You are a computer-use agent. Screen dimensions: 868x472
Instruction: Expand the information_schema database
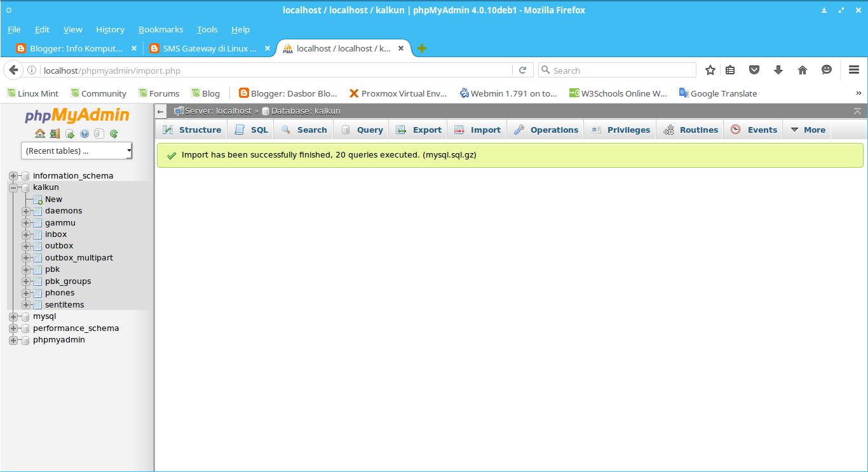point(13,176)
